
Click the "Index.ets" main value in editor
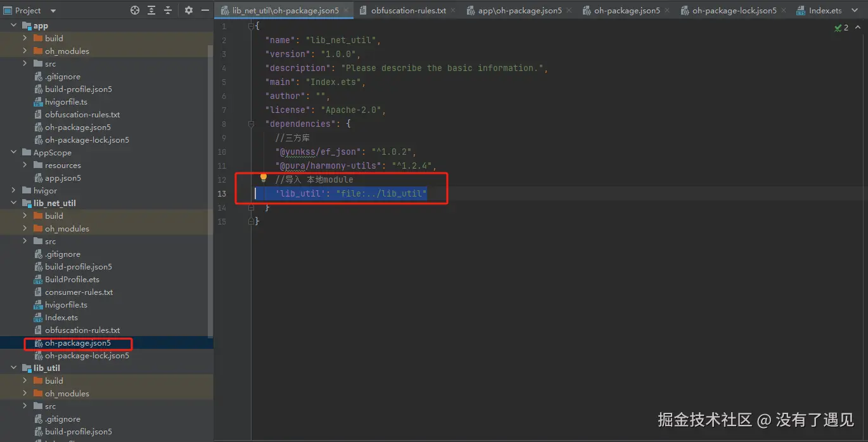point(334,82)
